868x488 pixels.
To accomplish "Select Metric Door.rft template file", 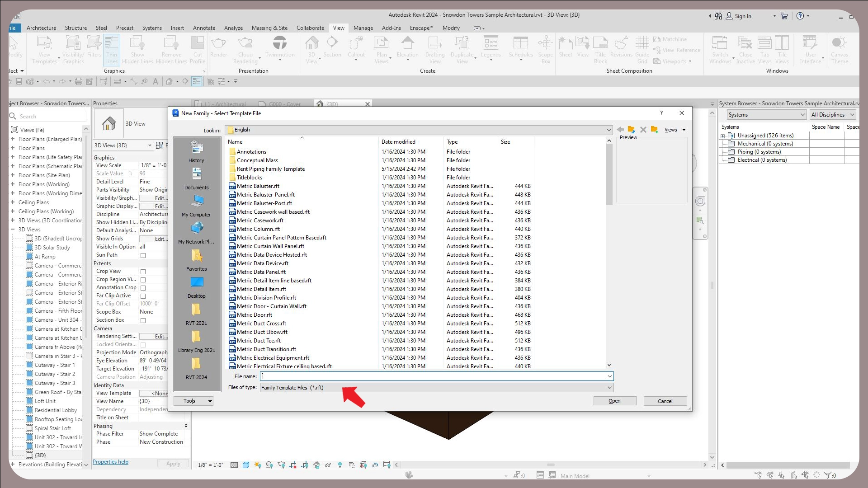I will pos(254,315).
